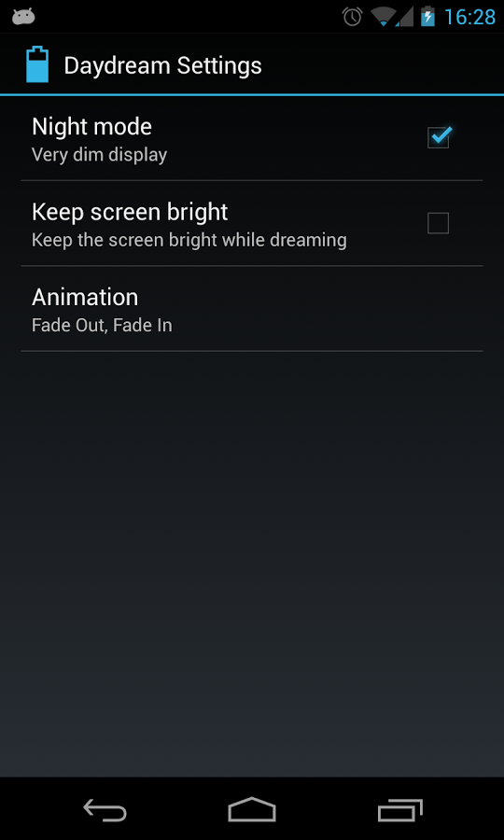Tap the Back navigation icon

pos(105,809)
